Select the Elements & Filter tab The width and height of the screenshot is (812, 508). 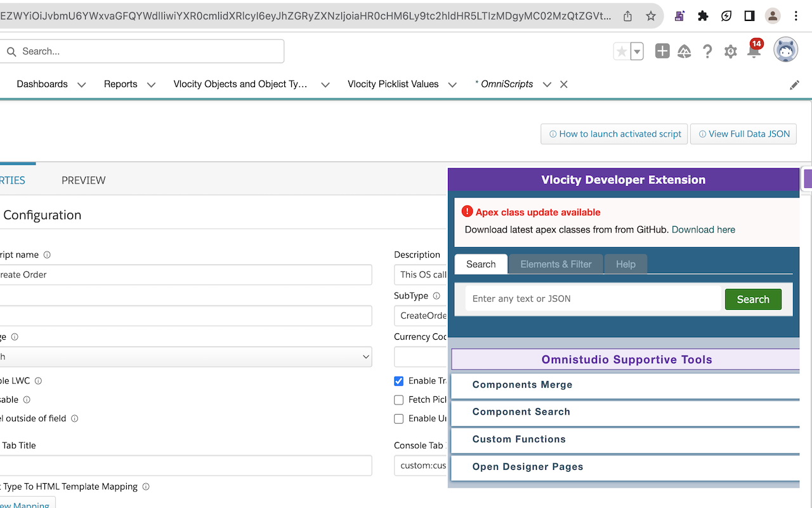click(556, 264)
